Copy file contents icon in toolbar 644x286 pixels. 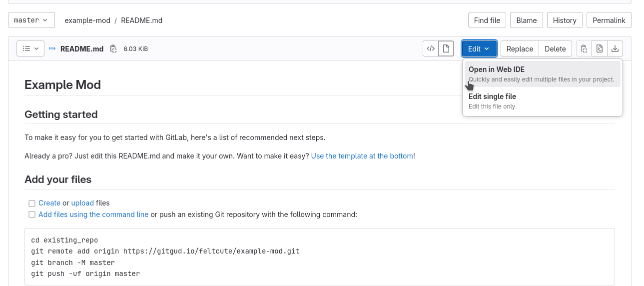pyautogui.click(x=584, y=48)
